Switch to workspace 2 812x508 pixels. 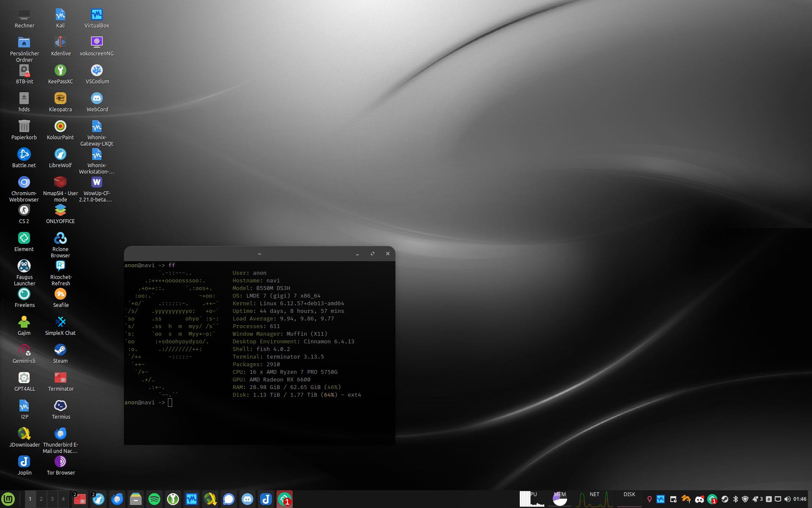click(41, 499)
